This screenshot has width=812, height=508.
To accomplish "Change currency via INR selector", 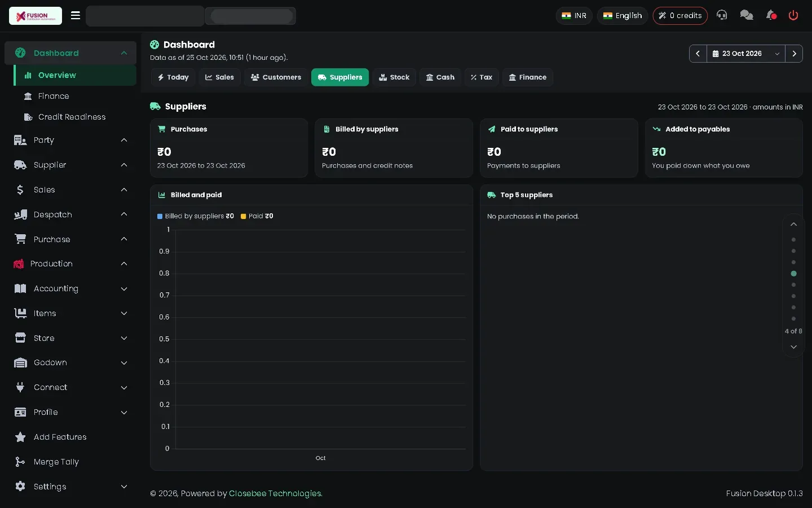I will click(x=574, y=16).
